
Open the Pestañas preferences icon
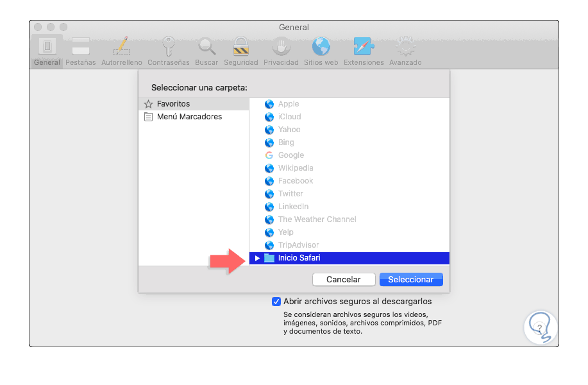tap(81, 47)
